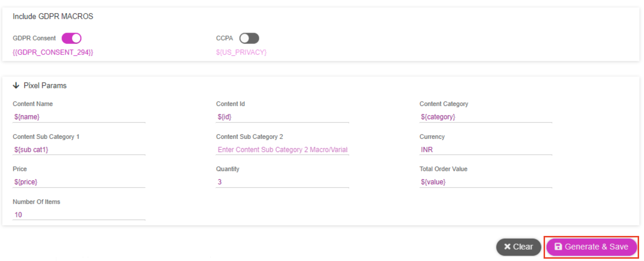Click the Content Id field with ${id}

282,117
